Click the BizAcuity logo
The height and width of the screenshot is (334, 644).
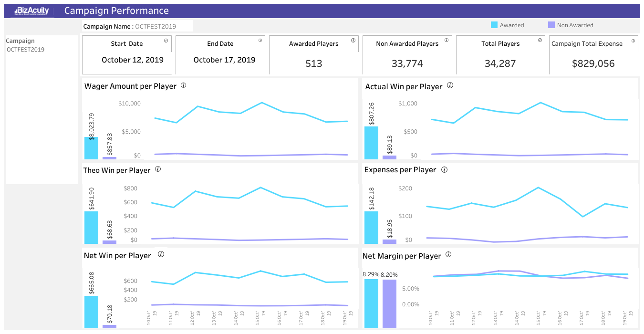(31, 11)
